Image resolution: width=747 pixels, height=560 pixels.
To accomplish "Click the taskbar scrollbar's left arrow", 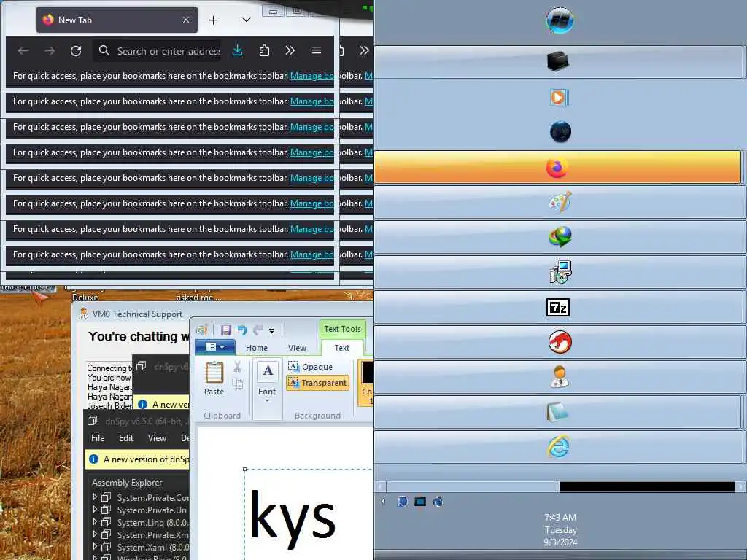I will pyautogui.click(x=380, y=486).
